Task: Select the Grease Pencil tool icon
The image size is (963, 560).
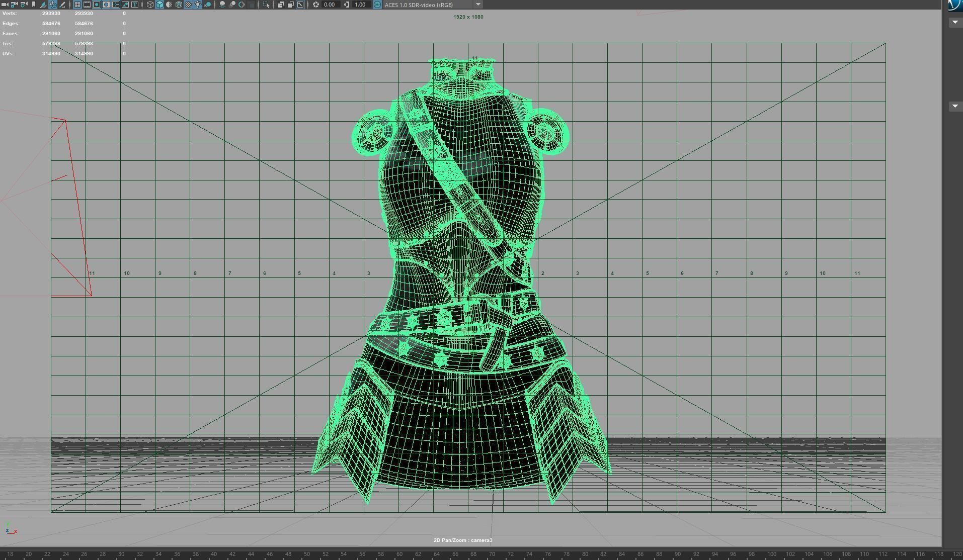Action: click(62, 5)
